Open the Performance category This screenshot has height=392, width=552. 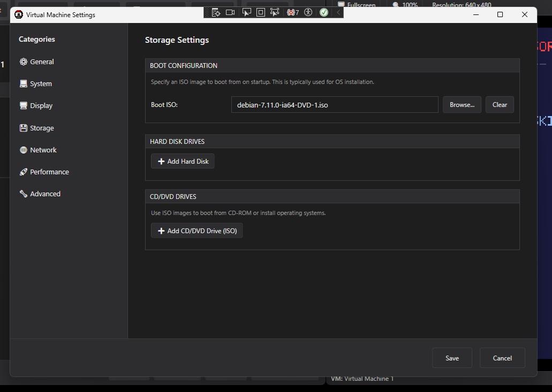[x=44, y=172]
